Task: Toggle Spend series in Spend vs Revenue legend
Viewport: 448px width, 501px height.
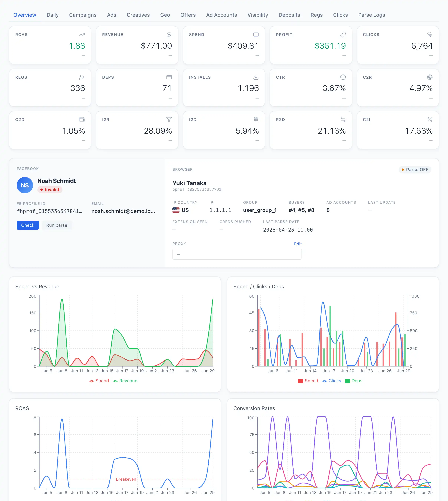Action: 99,381
